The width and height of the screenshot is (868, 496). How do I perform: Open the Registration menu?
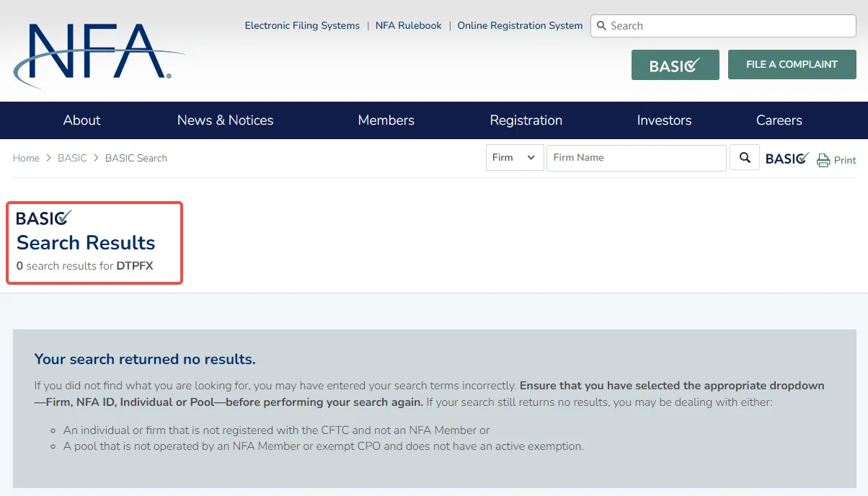coord(526,120)
